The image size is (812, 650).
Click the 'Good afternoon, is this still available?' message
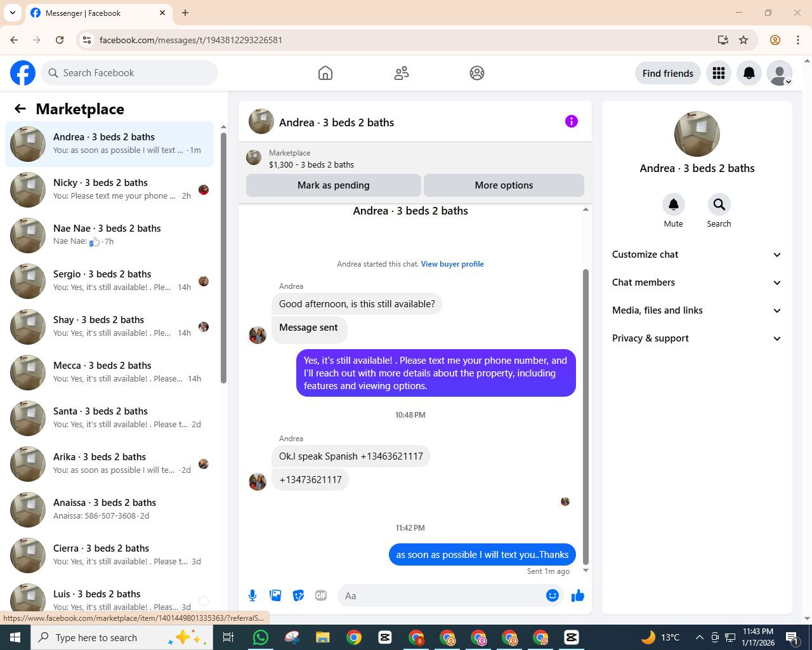point(357,304)
